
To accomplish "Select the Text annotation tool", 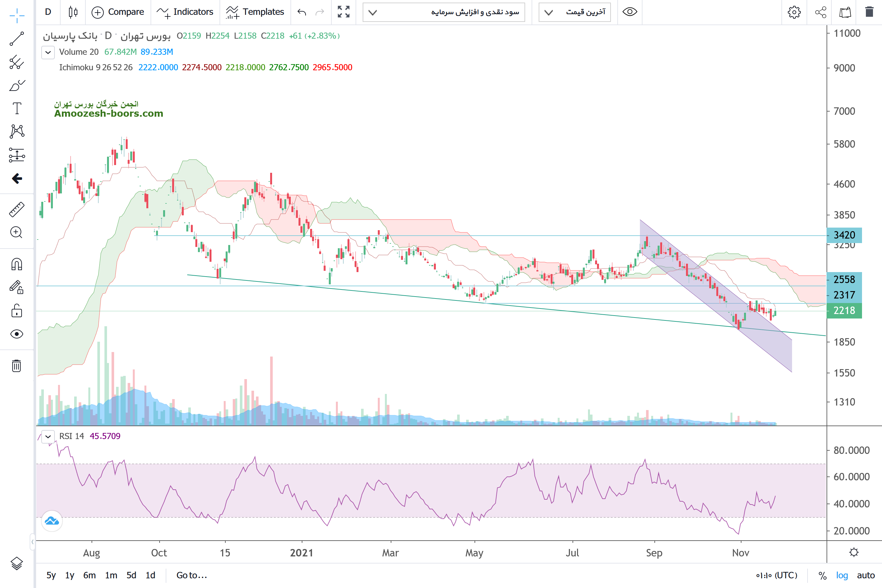I will point(17,108).
